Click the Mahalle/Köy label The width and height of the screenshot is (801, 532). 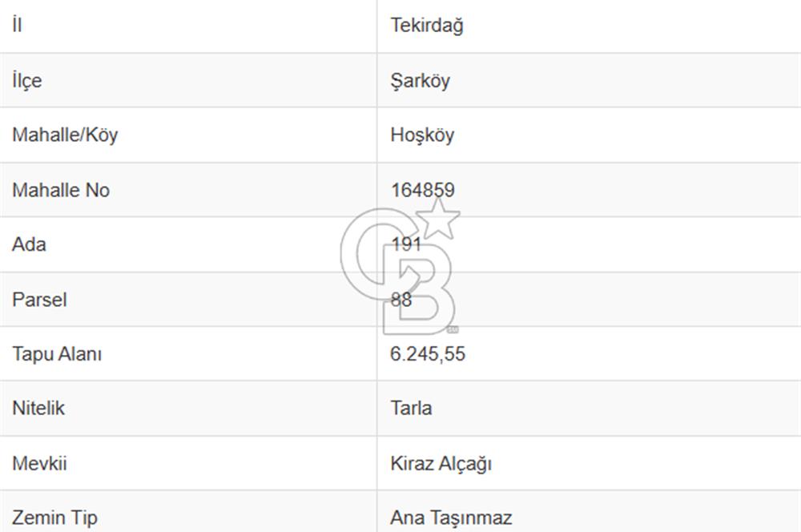pyautogui.click(x=65, y=135)
